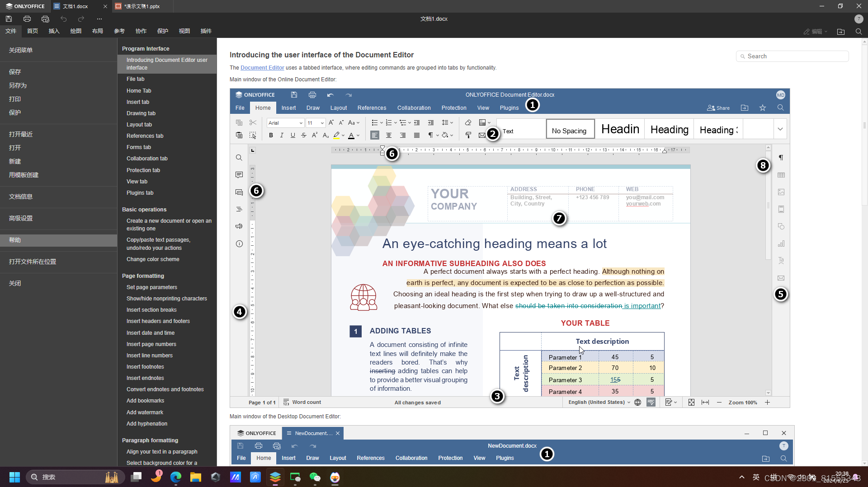Select 保存 in the file menu
Screen dimensions: 868x487
click(x=59, y=72)
